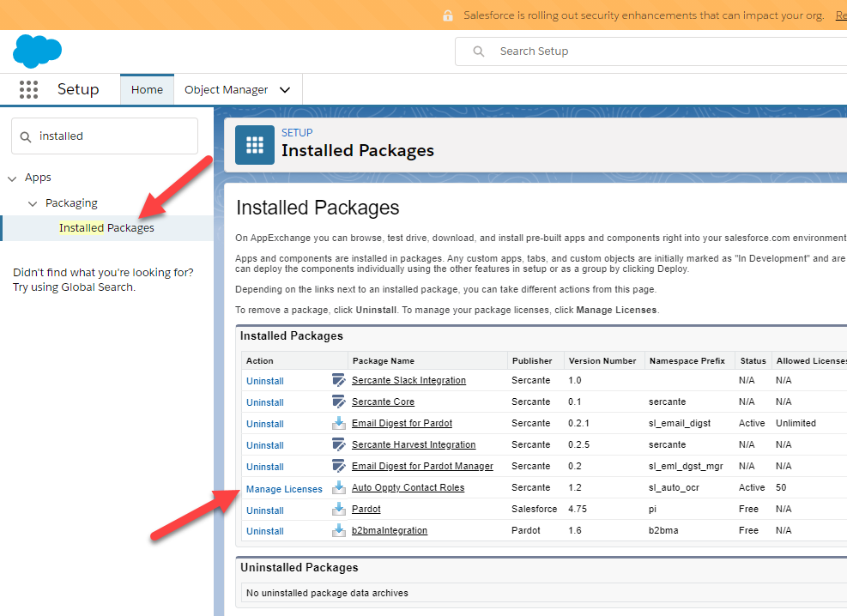Image resolution: width=847 pixels, height=616 pixels.
Task: Click Manage Licenses for Auto Oppty Contact Roles
Action: click(284, 489)
